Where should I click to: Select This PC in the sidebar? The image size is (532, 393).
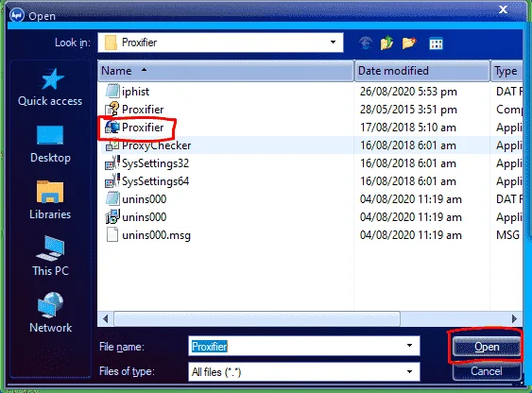(50, 256)
